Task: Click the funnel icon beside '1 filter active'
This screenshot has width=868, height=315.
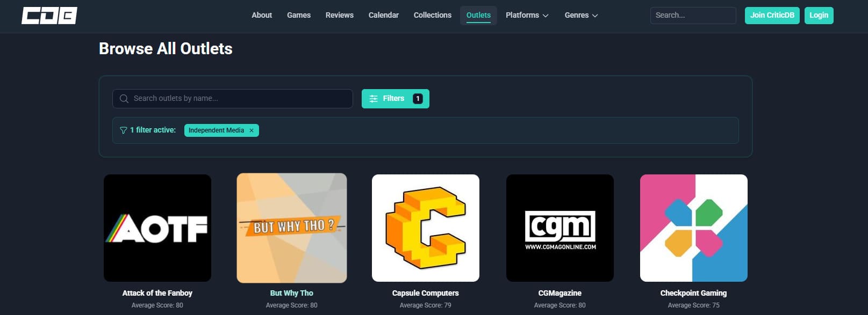Action: [123, 130]
